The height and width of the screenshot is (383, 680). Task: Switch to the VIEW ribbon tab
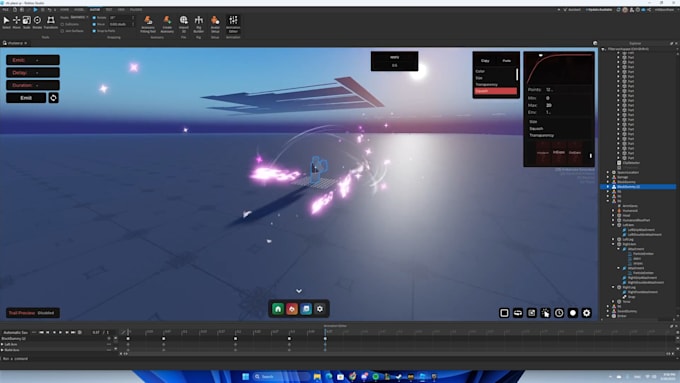click(x=121, y=10)
